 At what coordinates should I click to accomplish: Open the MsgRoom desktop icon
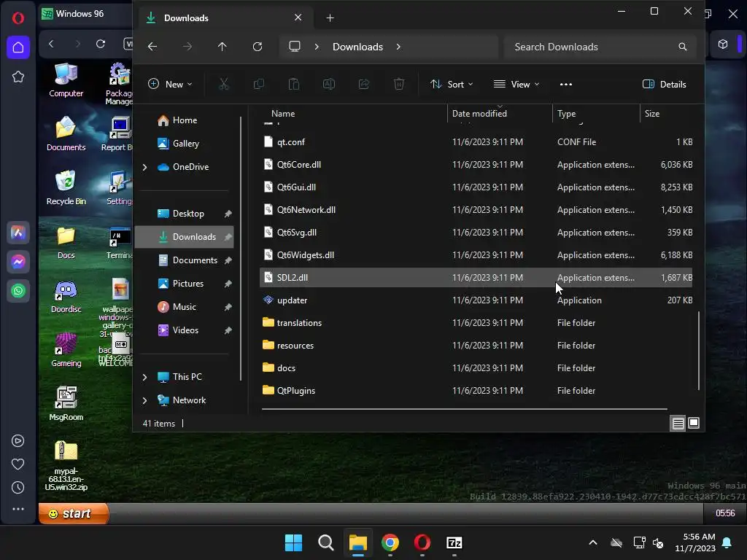tap(66, 403)
